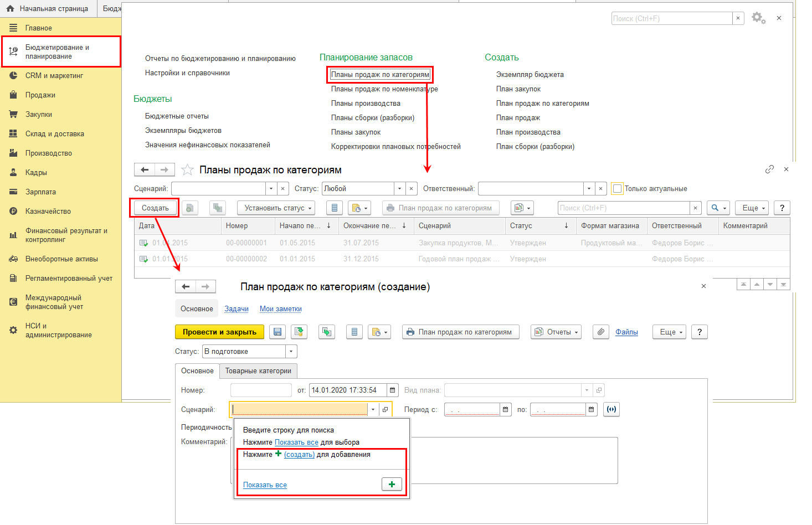Image resolution: width=812 pixels, height=525 pixels.
Task: Click green plus button in scenario popup
Action: point(392,484)
